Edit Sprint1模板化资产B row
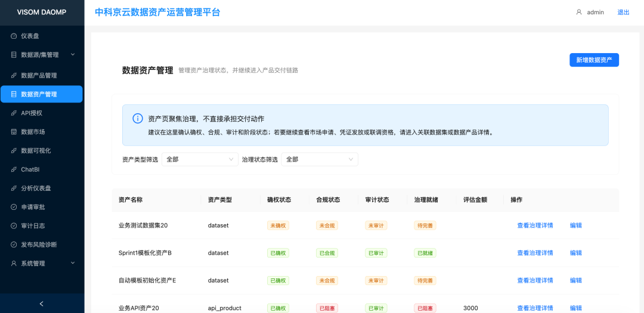The image size is (644, 313). pyautogui.click(x=576, y=253)
